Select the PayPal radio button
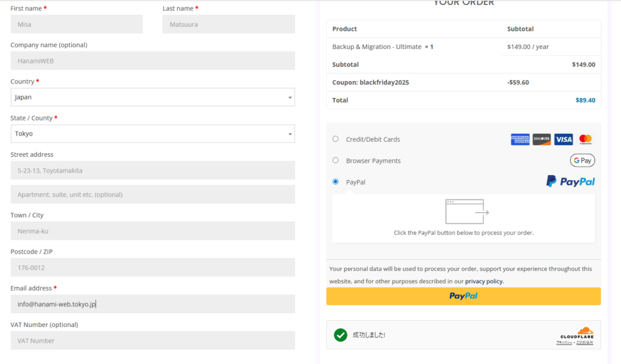The width and height of the screenshot is (621, 364). 335,182
